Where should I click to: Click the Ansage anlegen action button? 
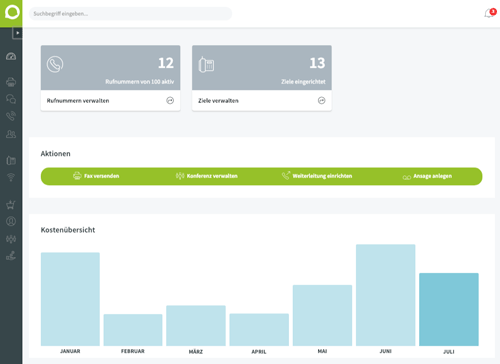(x=427, y=176)
